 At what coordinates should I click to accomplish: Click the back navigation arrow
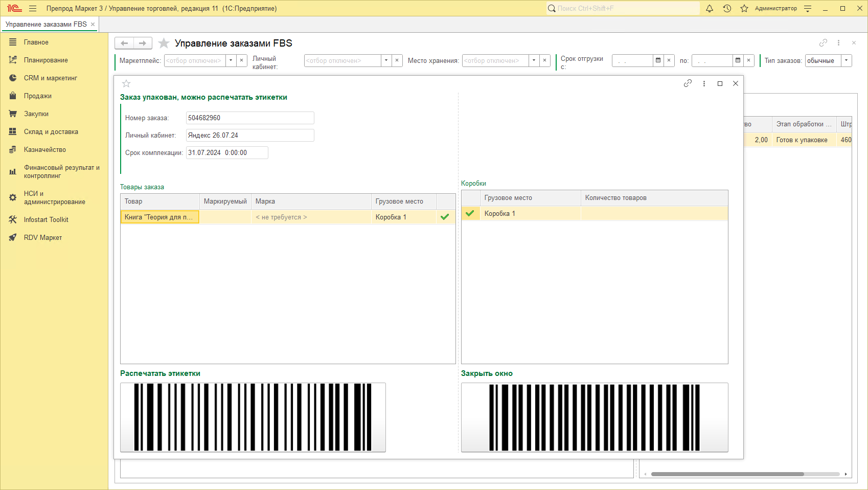124,43
